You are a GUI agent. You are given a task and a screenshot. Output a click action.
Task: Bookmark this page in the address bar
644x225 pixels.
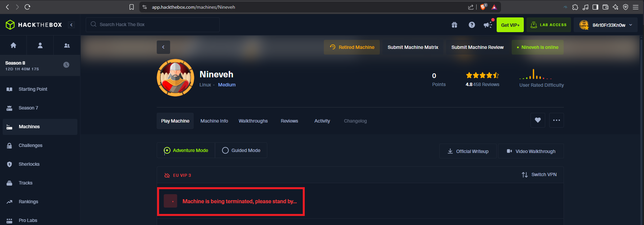pos(132,7)
